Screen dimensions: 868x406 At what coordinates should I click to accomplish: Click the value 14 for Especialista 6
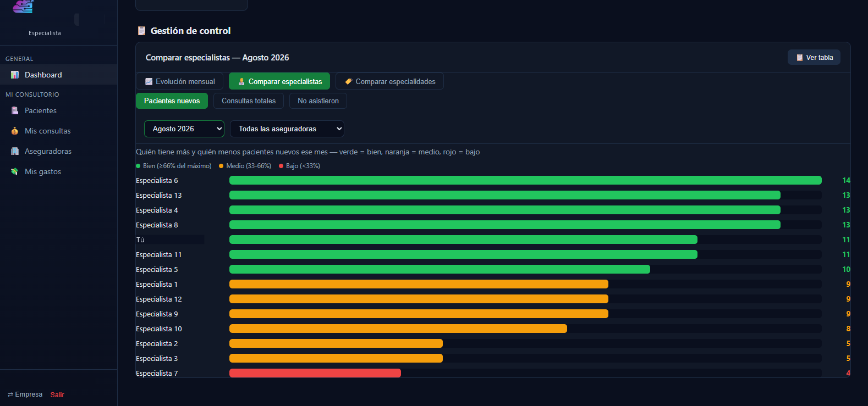coord(846,180)
